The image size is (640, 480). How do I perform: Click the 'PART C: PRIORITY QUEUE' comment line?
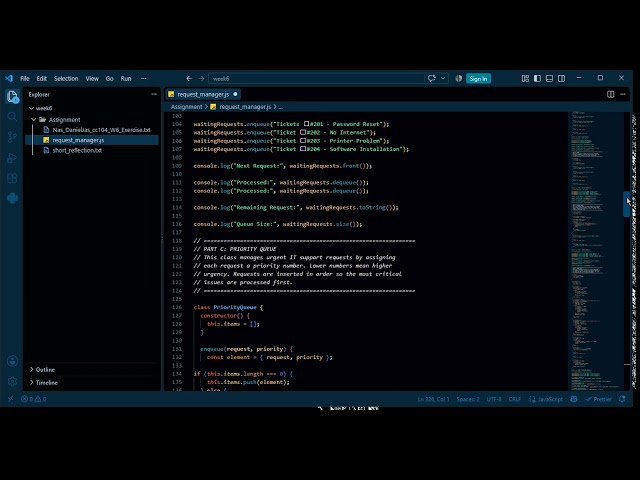pyautogui.click(x=235, y=249)
